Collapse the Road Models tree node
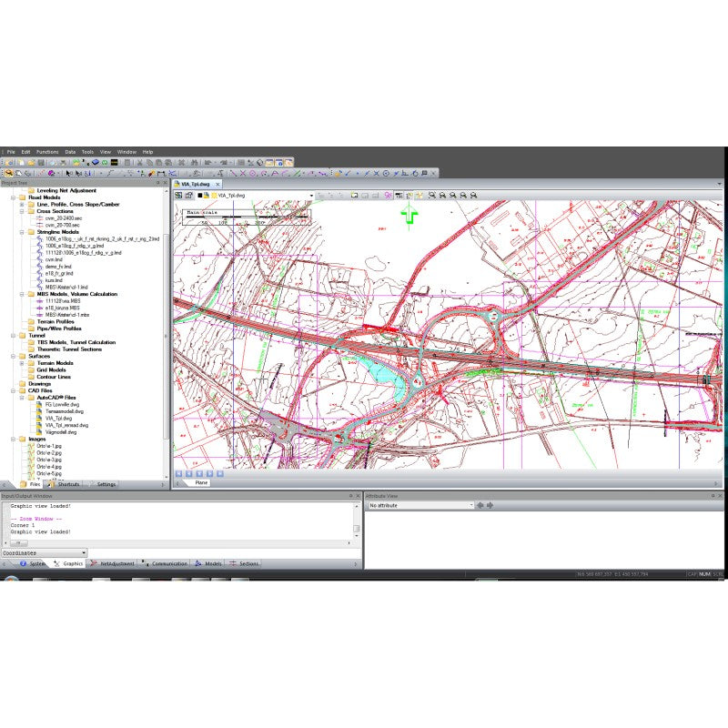The width and height of the screenshot is (728, 728). pos(13,197)
